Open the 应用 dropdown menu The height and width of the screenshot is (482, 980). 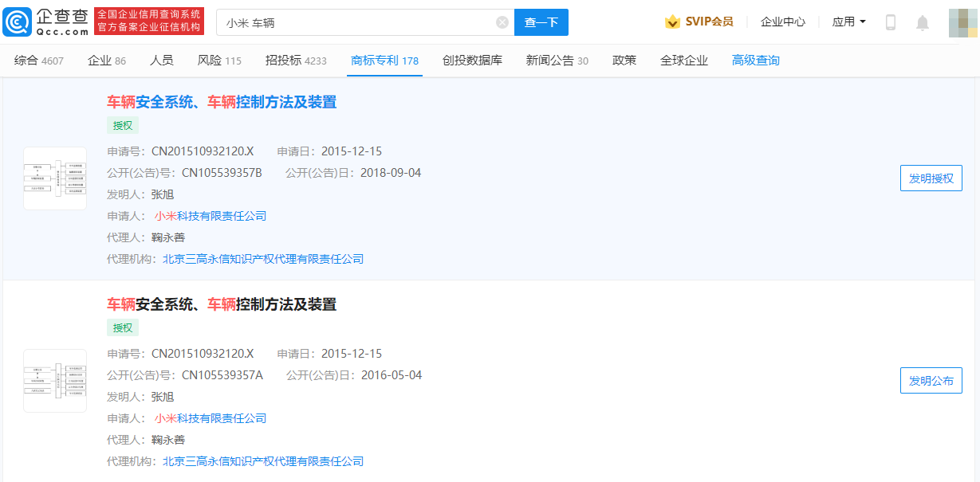pos(848,22)
